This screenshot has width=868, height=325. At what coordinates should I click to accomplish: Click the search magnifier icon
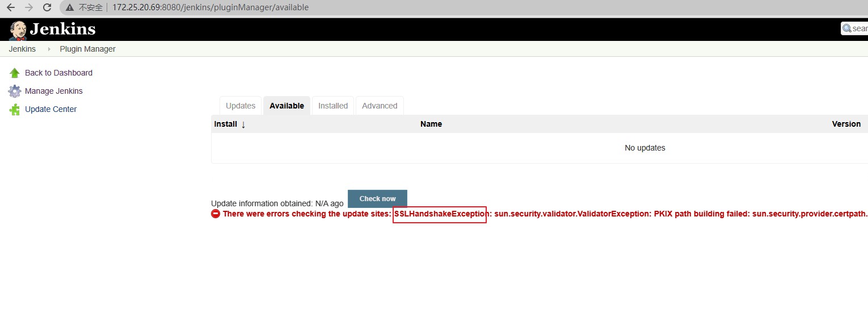point(847,28)
